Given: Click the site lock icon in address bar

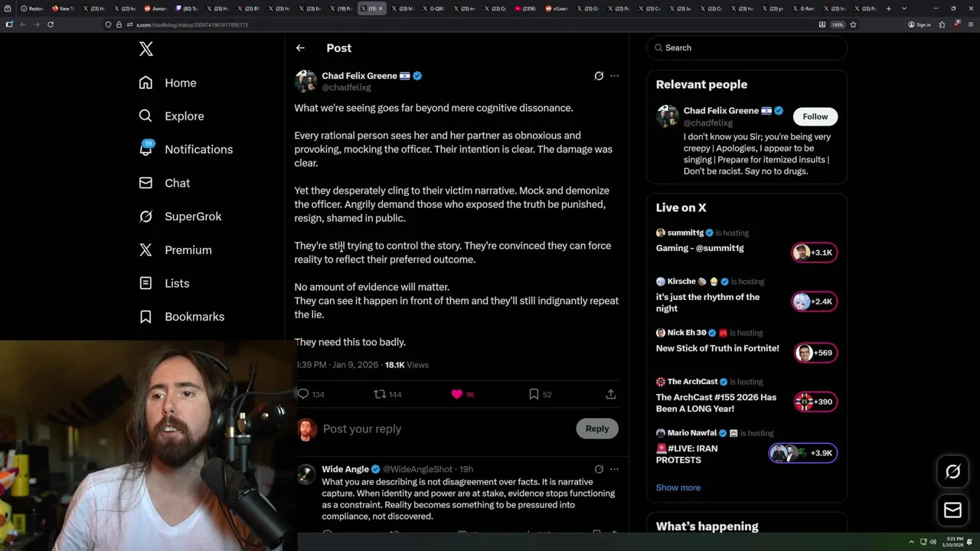Looking at the screenshot, I should pos(119,24).
